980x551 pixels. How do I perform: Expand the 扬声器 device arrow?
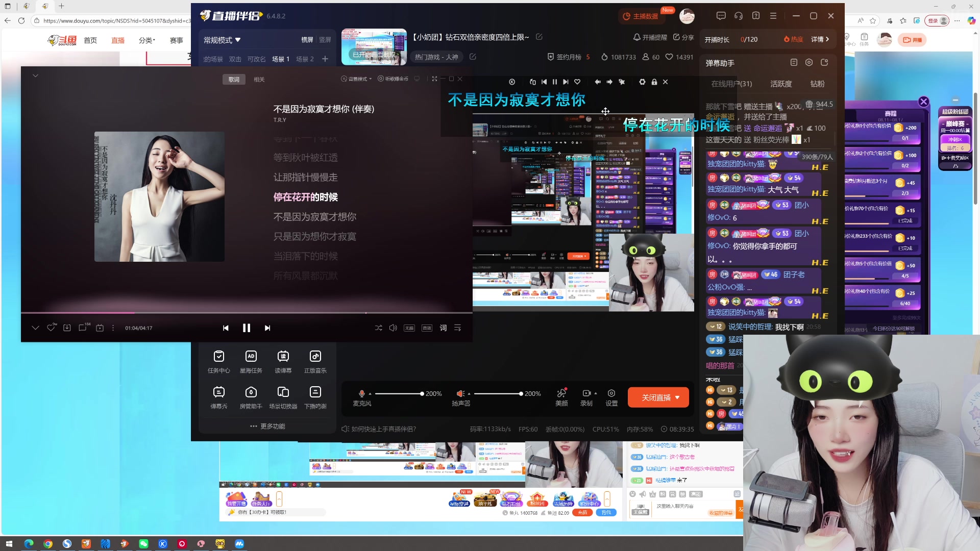coord(469,394)
